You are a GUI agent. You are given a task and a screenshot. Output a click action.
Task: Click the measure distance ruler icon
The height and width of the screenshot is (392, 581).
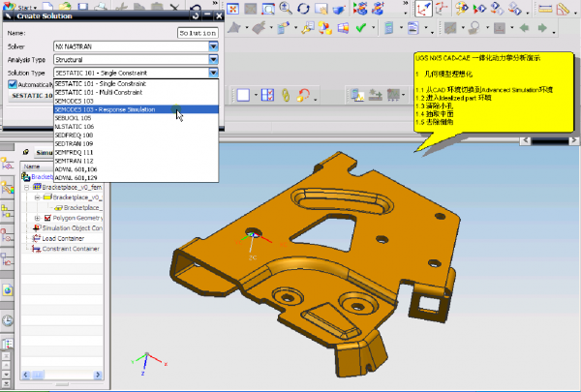coord(545,9)
